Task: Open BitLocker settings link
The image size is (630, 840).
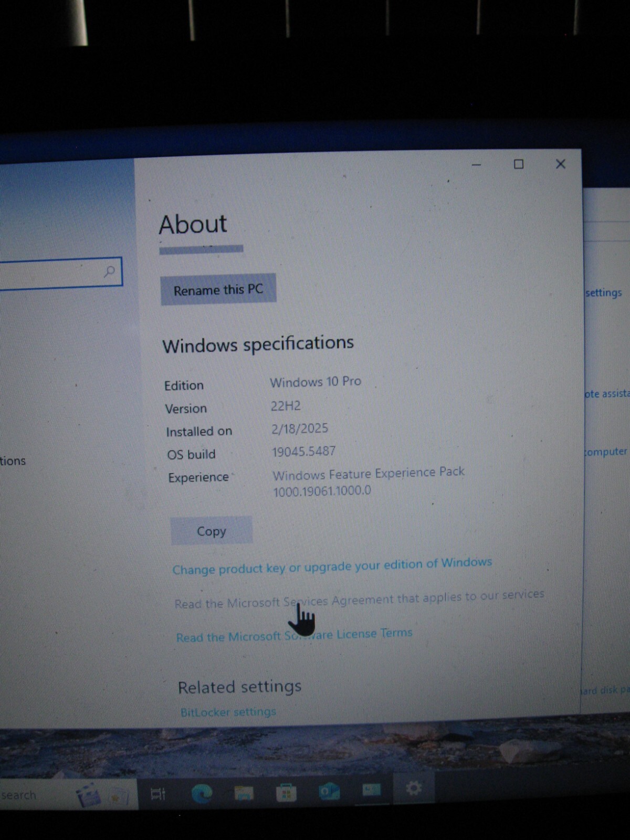Action: (x=228, y=712)
